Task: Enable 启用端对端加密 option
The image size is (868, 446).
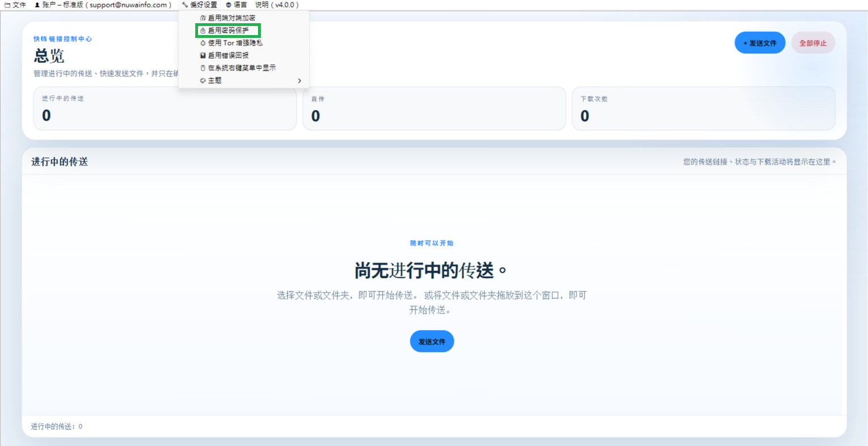Action: [x=243, y=18]
